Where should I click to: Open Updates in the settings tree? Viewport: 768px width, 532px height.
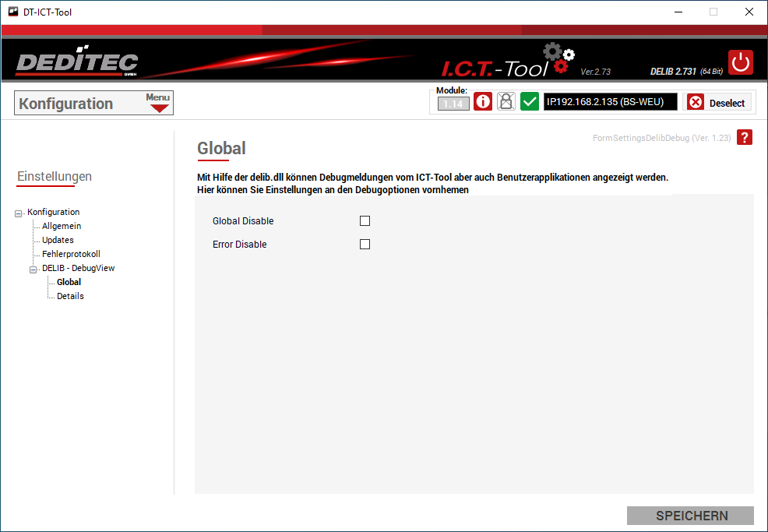tap(58, 240)
